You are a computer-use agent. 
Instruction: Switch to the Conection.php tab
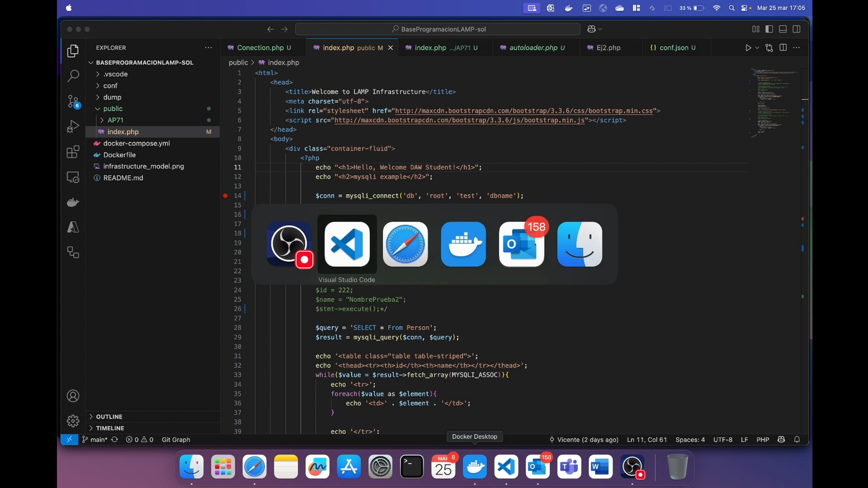pyautogui.click(x=259, y=48)
